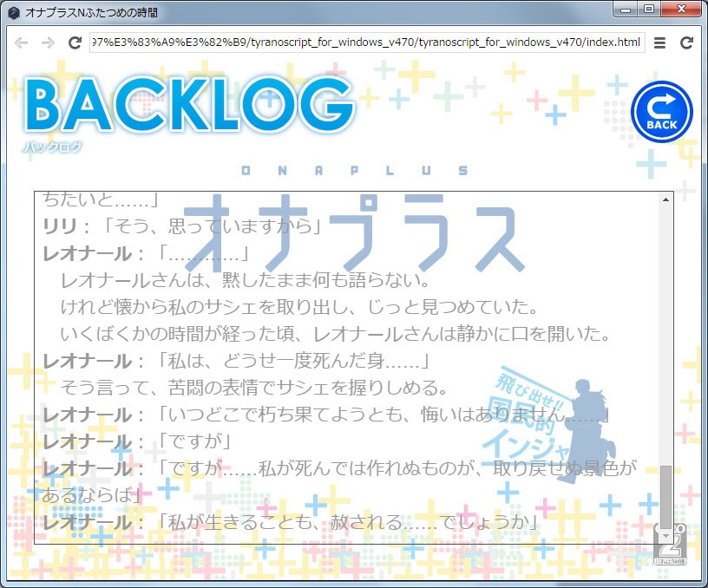Click the backlog scrollbar up arrow
Viewport: 708px width, 588px height.
click(x=665, y=199)
